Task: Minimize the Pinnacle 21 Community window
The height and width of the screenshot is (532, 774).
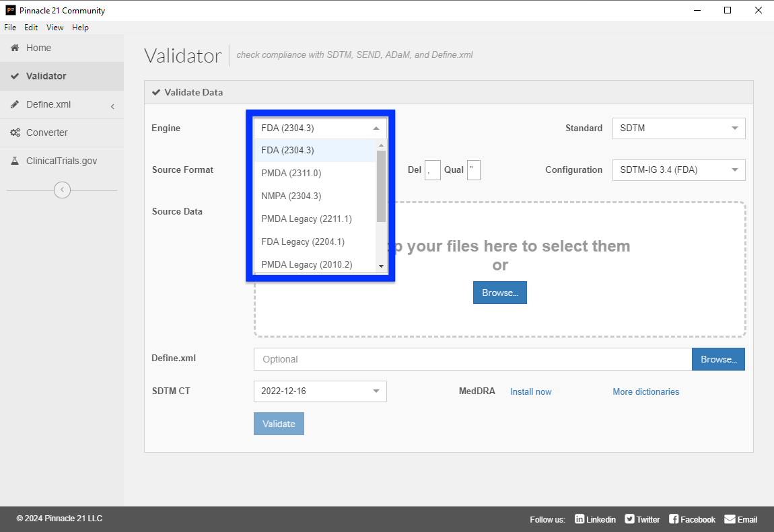Action: (x=697, y=10)
